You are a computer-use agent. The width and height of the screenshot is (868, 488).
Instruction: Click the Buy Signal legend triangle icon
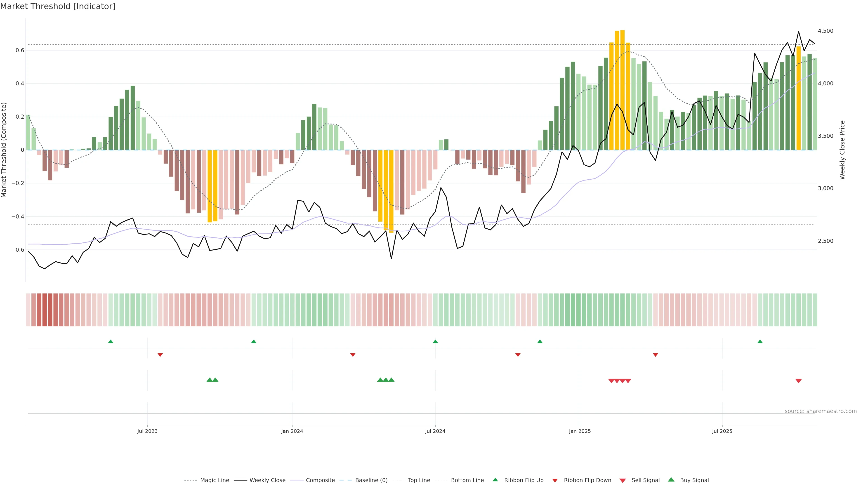pyautogui.click(x=671, y=480)
